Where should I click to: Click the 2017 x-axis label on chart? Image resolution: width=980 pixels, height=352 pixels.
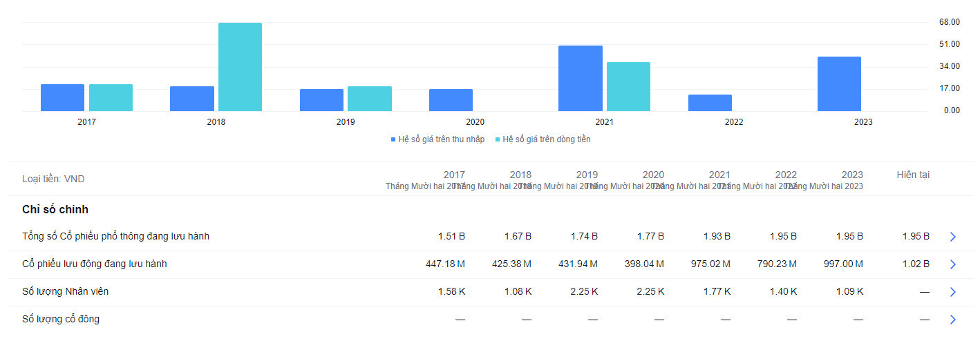coord(86,122)
